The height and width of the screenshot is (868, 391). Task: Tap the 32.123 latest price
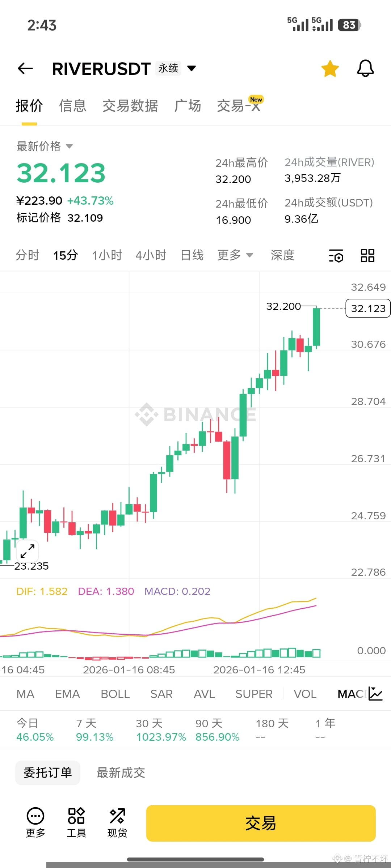(x=61, y=173)
